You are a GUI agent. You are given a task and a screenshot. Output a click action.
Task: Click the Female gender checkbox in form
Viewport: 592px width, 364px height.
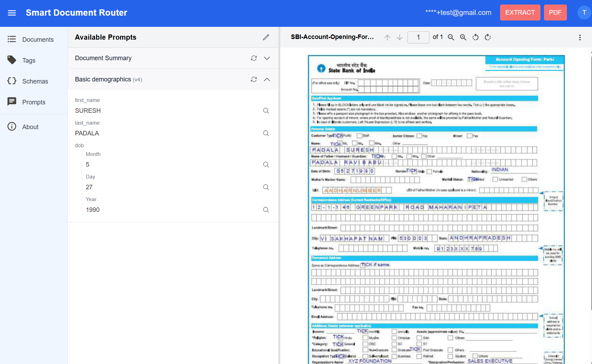coord(429,172)
